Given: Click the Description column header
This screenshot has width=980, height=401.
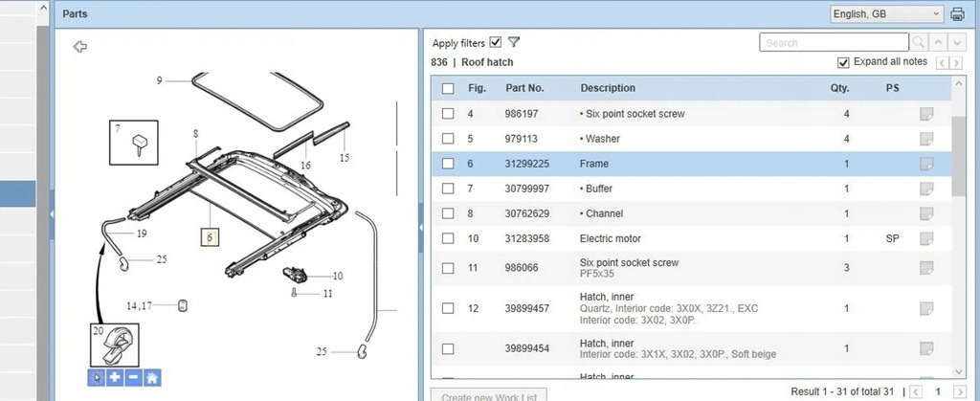Looking at the screenshot, I should 608,88.
